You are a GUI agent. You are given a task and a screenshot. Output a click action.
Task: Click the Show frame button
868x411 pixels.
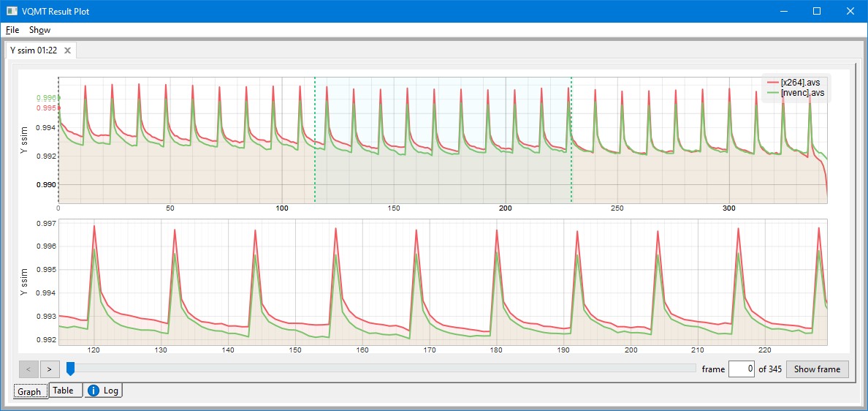point(817,369)
